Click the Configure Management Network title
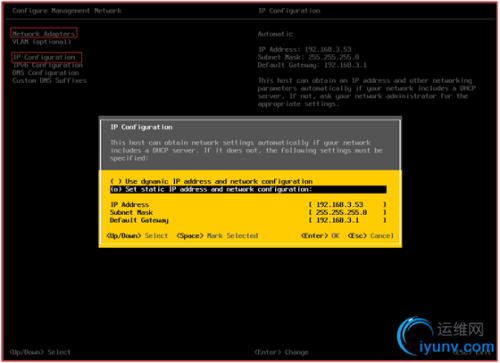 [67, 11]
